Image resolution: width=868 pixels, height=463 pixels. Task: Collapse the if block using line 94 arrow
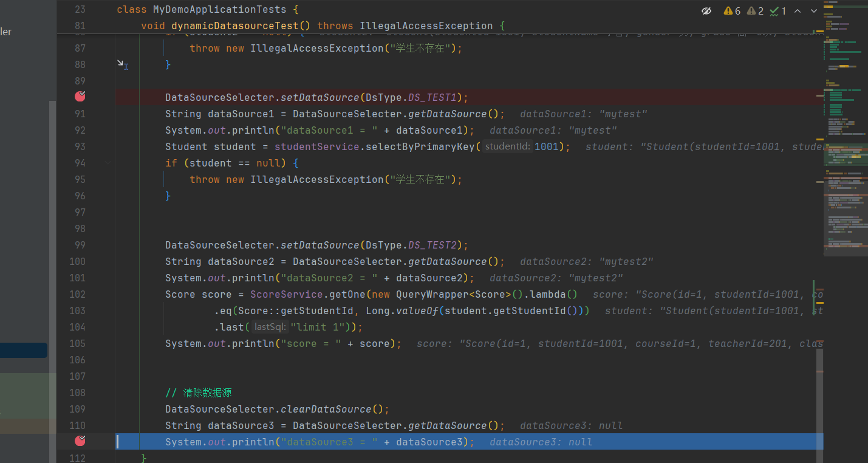coord(108,163)
